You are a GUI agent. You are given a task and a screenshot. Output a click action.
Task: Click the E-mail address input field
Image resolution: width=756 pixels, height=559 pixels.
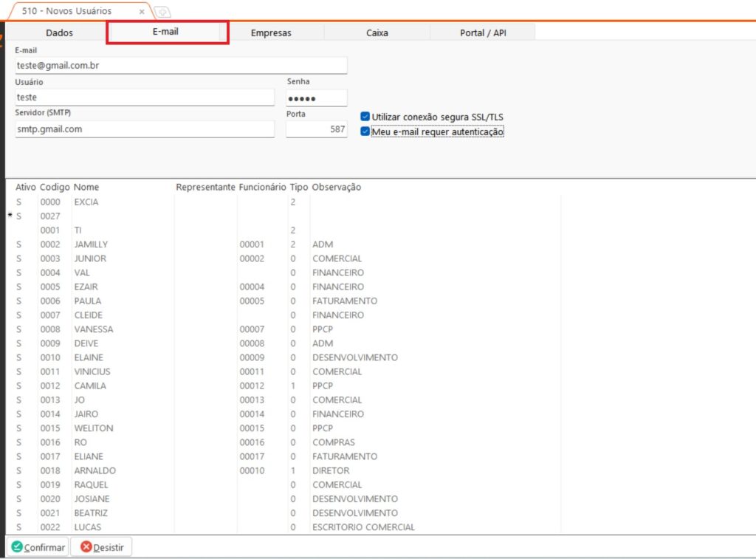point(181,66)
